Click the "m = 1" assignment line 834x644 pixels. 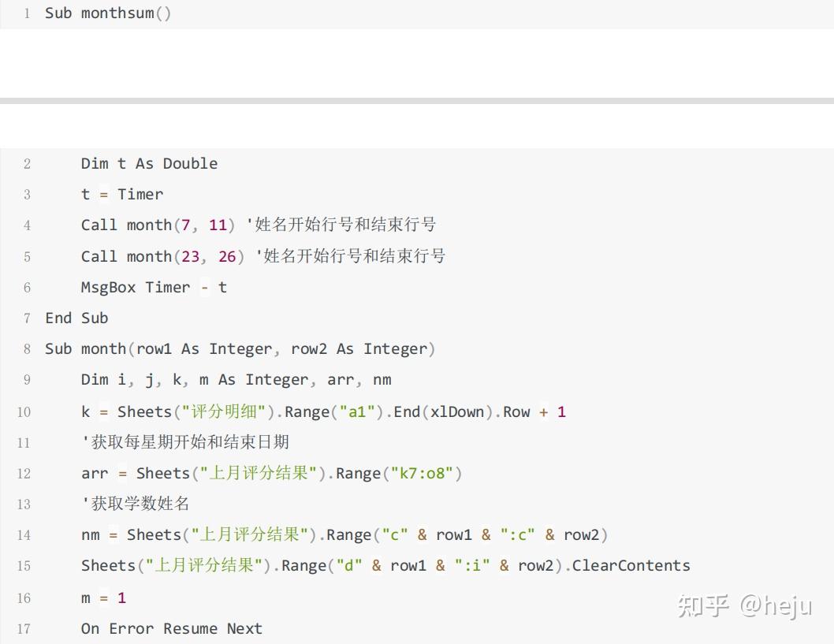click(x=103, y=598)
